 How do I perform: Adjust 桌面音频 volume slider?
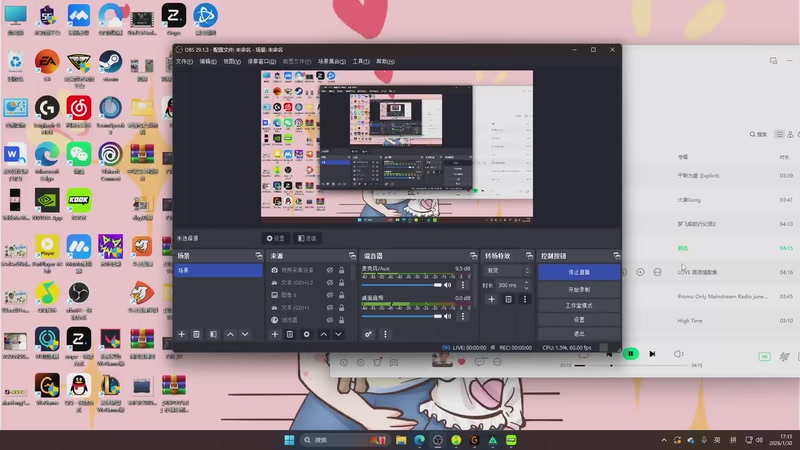(x=402, y=316)
